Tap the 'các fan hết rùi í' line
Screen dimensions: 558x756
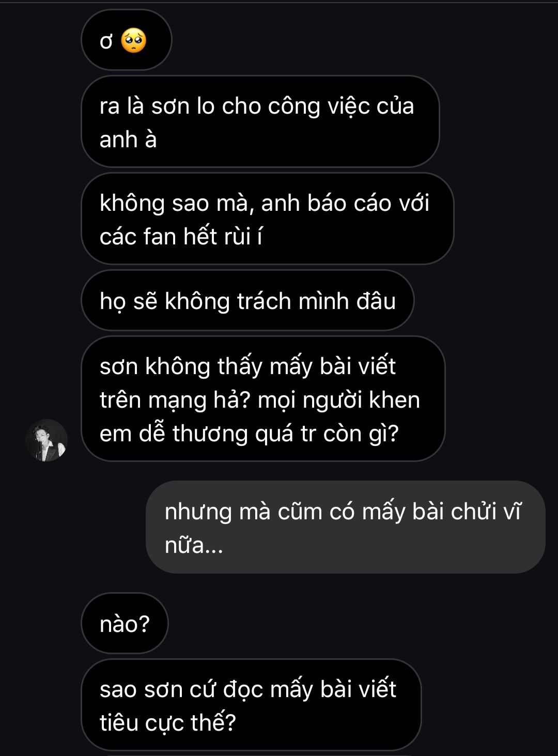click(x=181, y=237)
